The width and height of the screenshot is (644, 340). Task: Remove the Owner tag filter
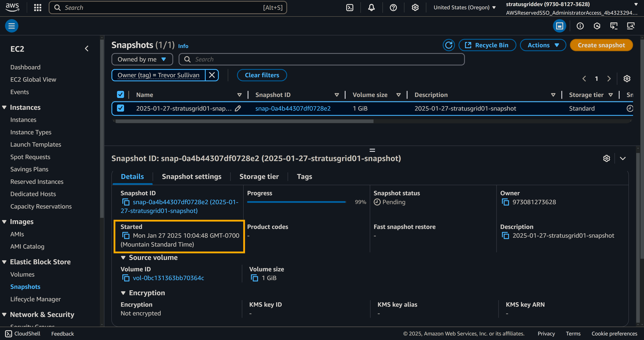pos(212,75)
